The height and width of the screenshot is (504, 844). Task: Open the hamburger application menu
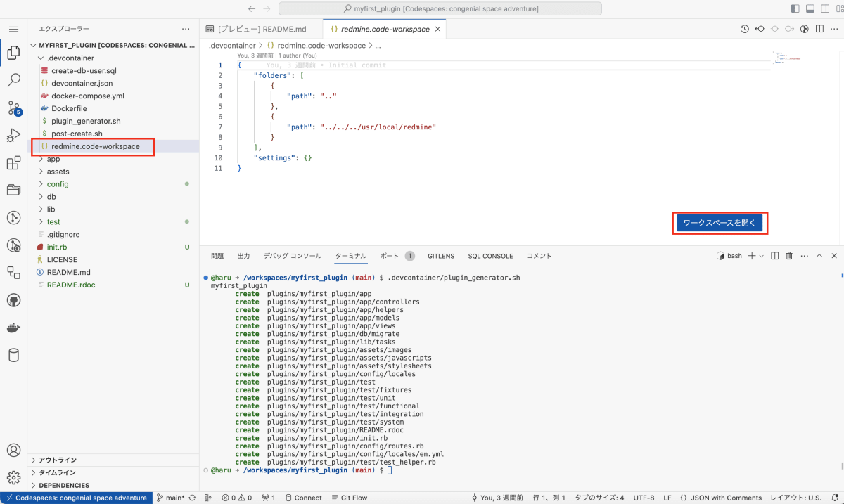(13, 29)
